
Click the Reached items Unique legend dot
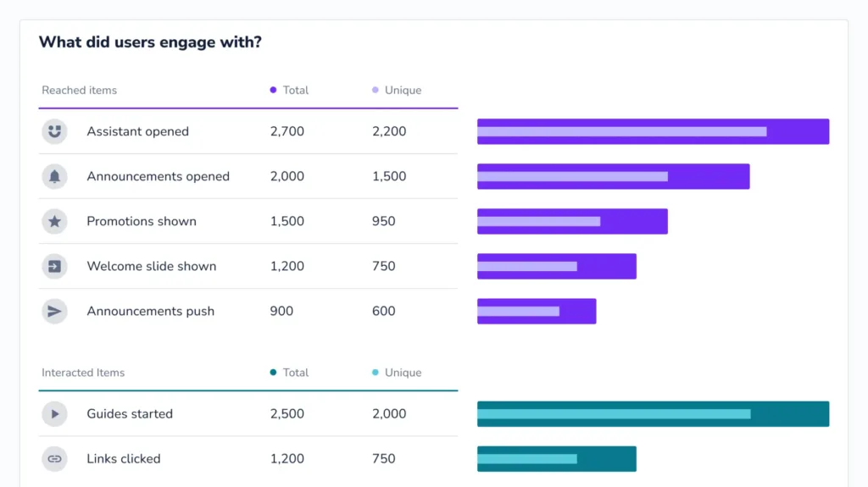point(376,90)
